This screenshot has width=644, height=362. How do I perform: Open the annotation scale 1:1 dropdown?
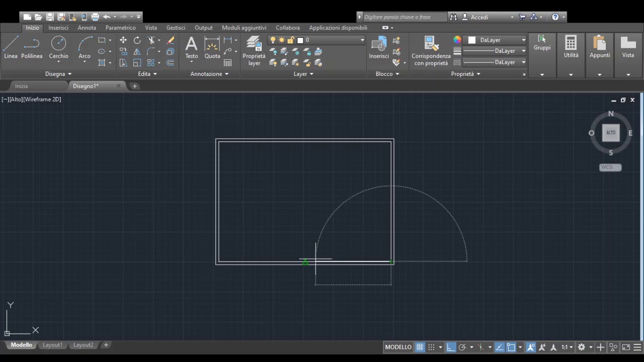click(567, 347)
